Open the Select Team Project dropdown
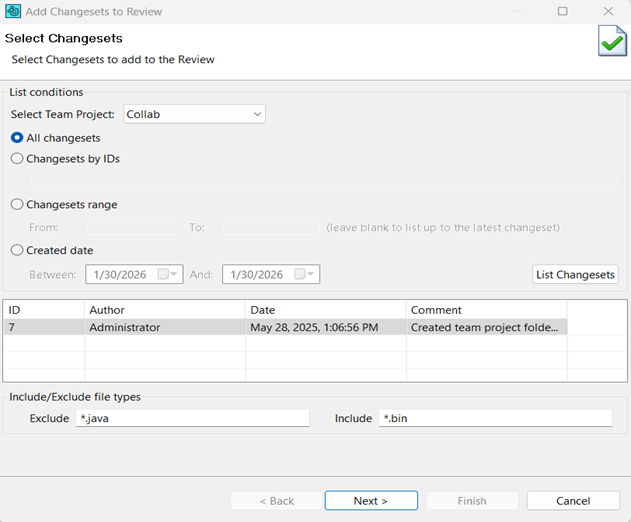Screen dimensions: 631x522 point(194,114)
